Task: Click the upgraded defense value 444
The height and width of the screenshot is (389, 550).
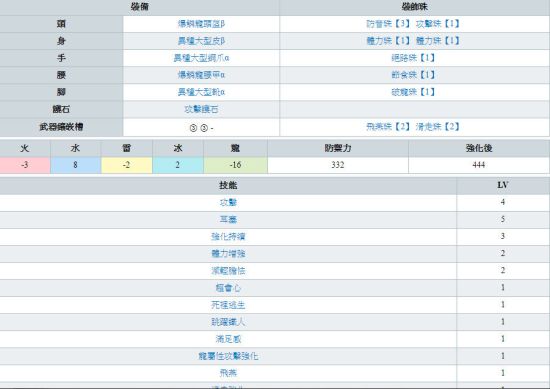Action: [479, 165]
